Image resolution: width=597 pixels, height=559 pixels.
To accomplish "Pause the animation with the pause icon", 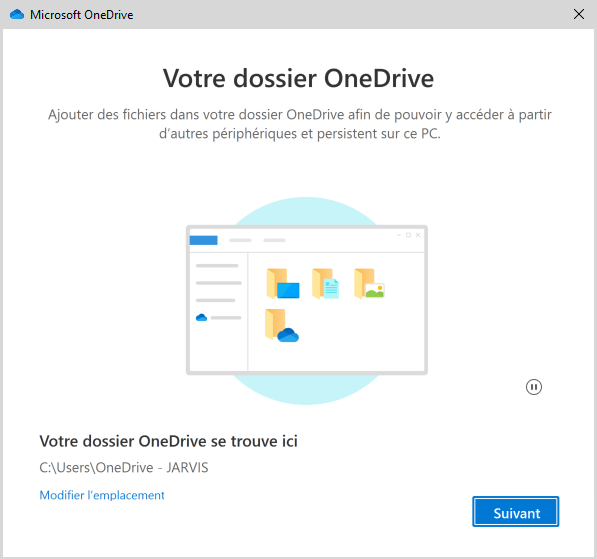I will [534, 387].
